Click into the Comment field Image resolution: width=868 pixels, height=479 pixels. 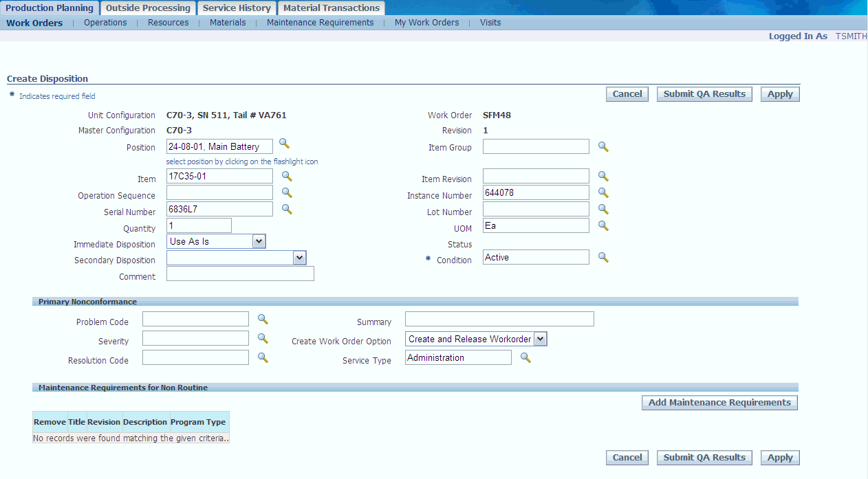click(x=240, y=274)
